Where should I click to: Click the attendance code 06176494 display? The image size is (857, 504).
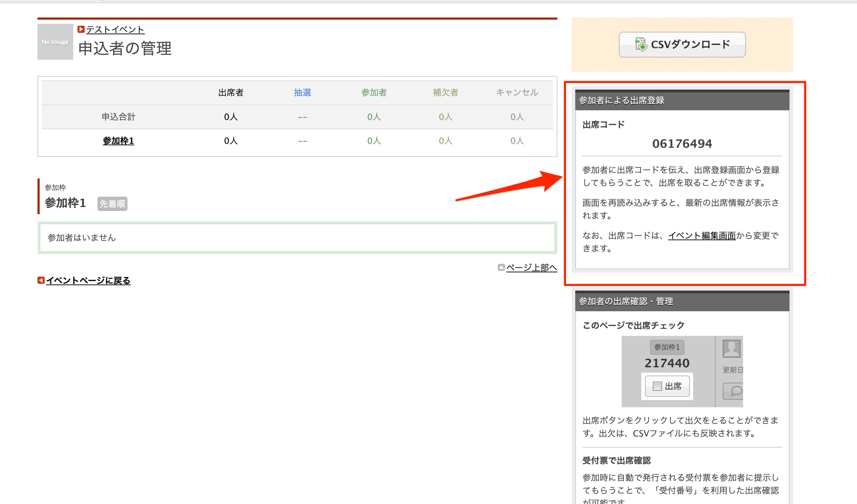tap(682, 143)
